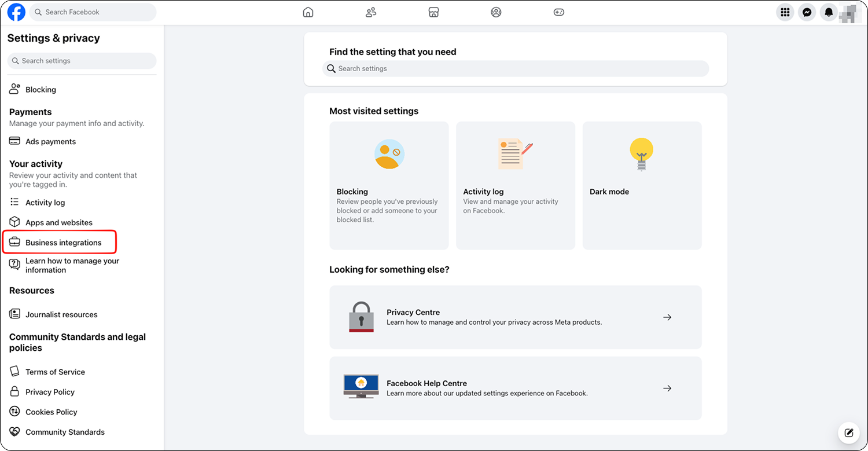The width and height of the screenshot is (868, 451).
Task: Click the Community Standards handshake icon
Action: [x=15, y=432]
